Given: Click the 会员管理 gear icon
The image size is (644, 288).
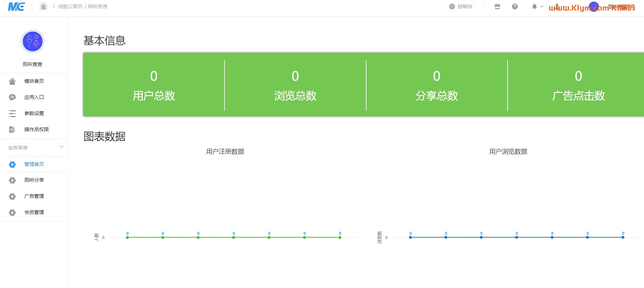Looking at the screenshot, I should (12, 213).
